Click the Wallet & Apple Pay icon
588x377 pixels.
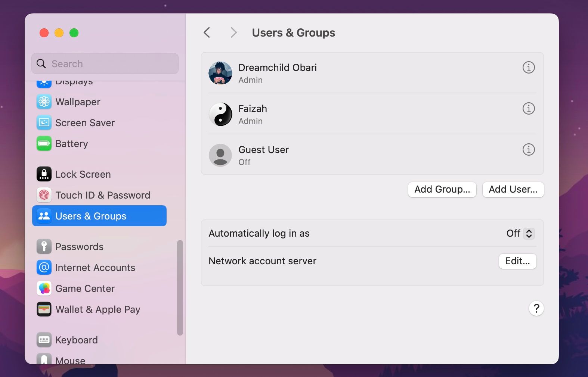point(44,309)
